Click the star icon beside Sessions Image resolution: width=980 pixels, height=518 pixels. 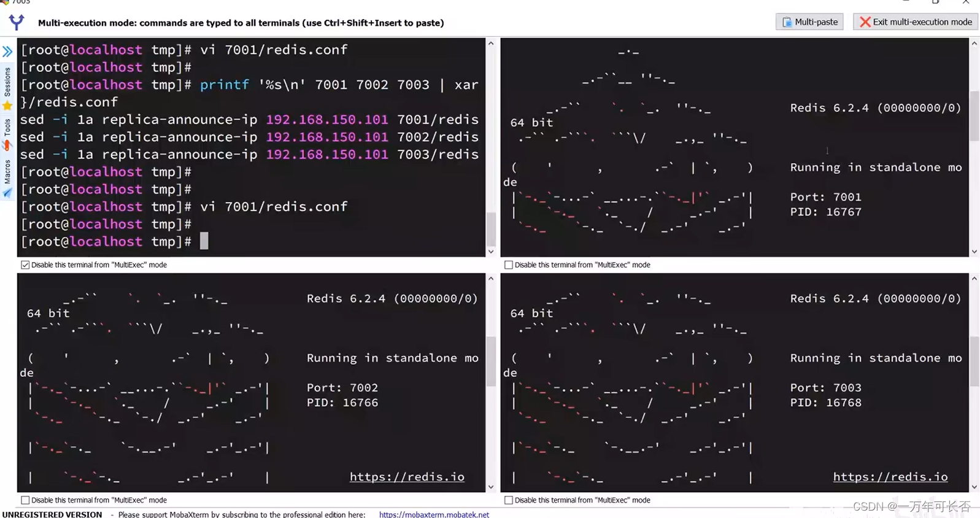pos(7,106)
